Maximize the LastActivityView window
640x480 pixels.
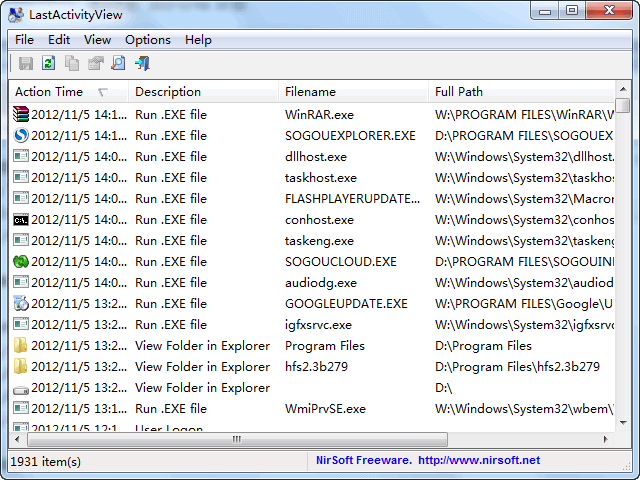(572, 10)
